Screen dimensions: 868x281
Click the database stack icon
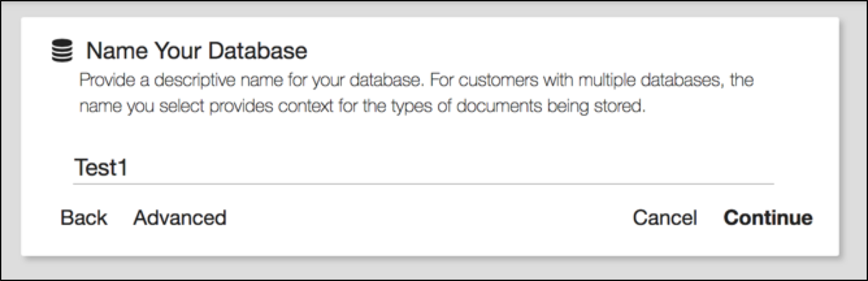click(62, 51)
